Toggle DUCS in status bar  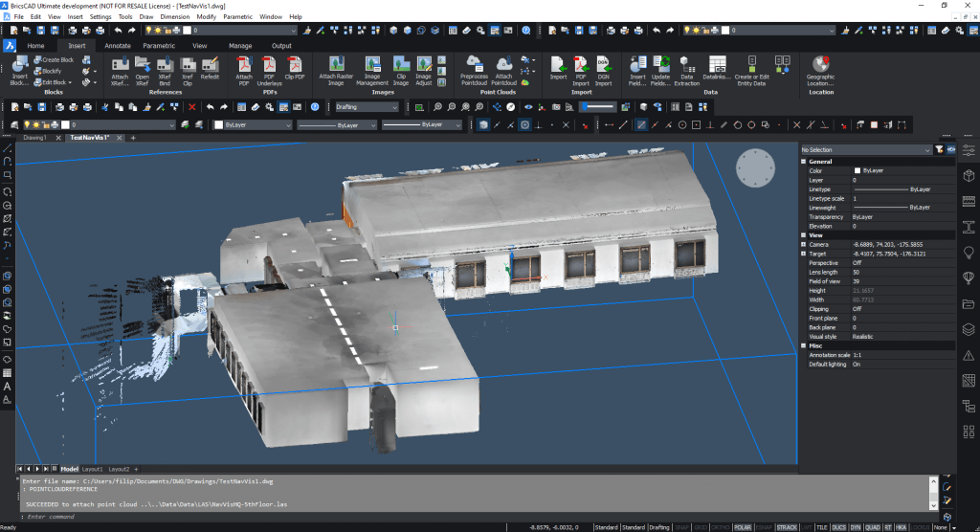tap(838, 527)
